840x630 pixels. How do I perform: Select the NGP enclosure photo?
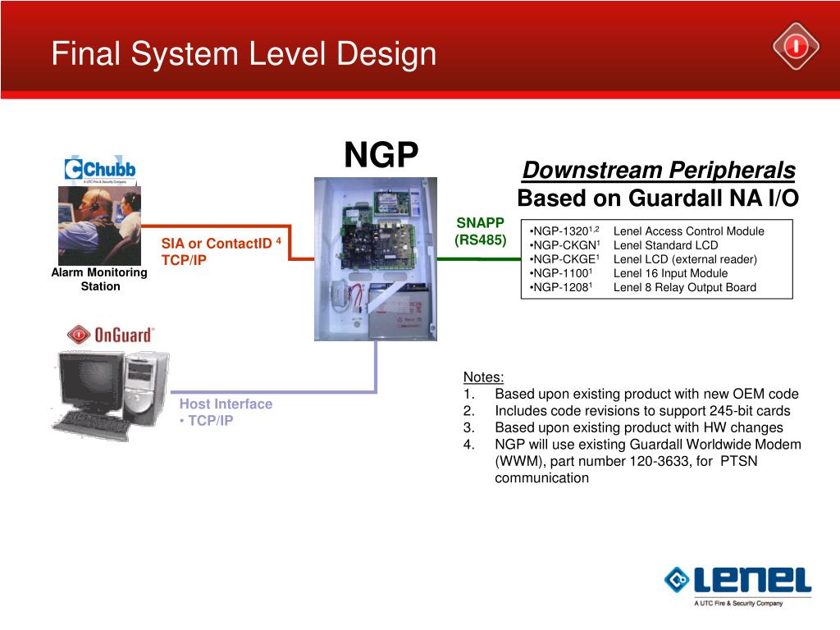pyautogui.click(x=376, y=259)
